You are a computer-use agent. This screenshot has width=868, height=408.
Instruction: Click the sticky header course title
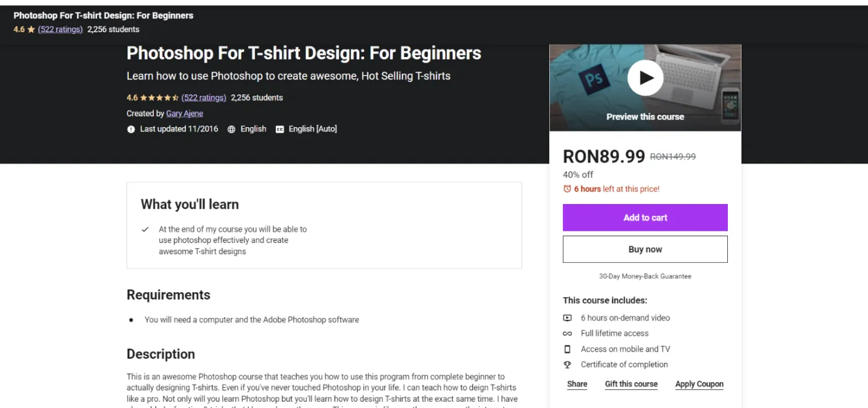[x=104, y=16]
